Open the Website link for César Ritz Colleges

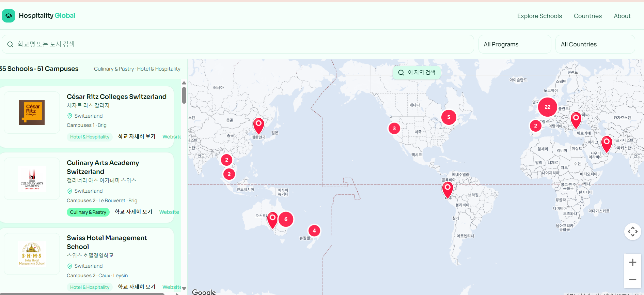pyautogui.click(x=172, y=137)
